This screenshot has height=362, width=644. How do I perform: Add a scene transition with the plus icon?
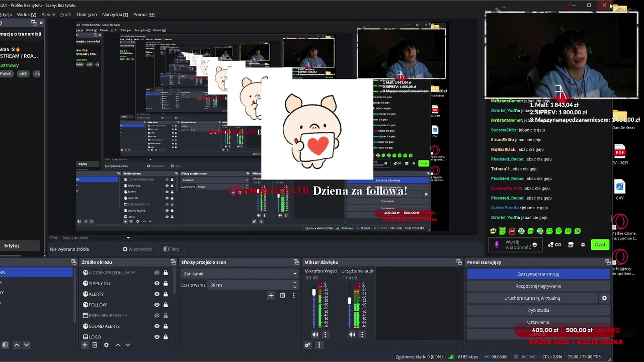point(271,295)
